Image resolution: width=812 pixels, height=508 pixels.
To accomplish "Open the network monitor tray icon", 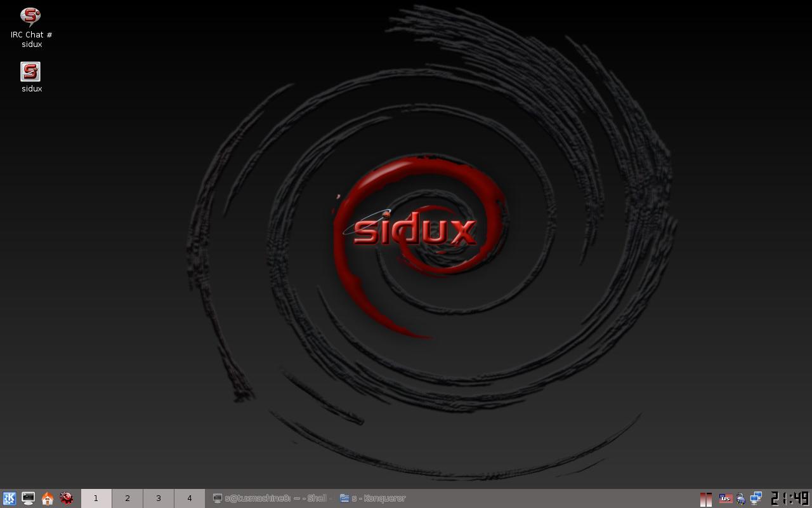I will (x=756, y=498).
